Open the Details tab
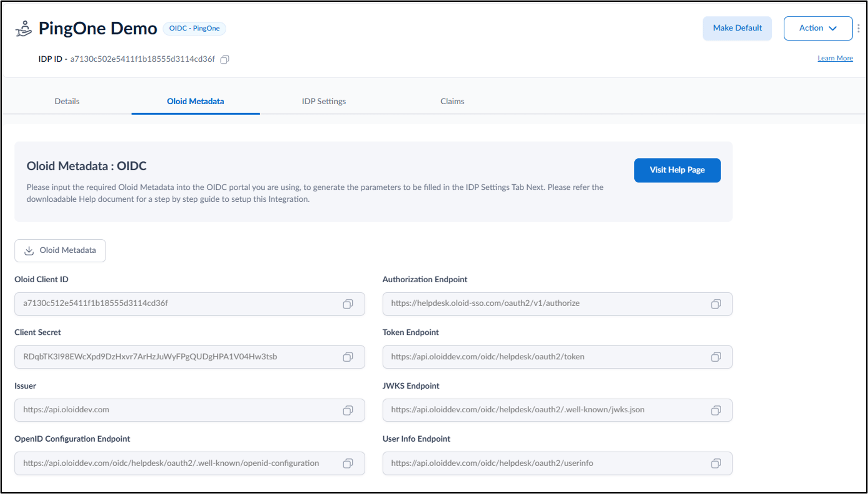Screen dimensions: 868x494 67,101
